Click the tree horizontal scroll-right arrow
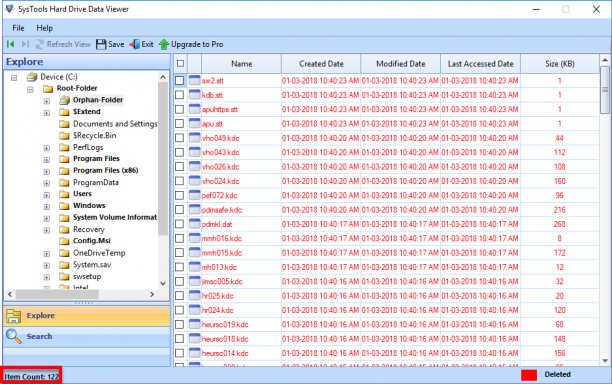Screen dimensions: 612x384 [152, 294]
